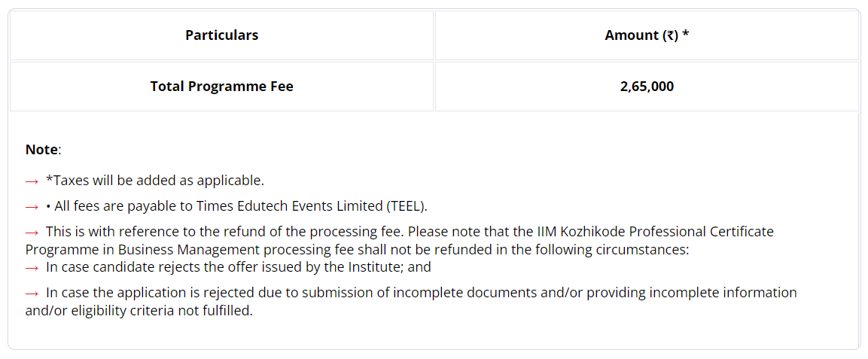
Task: Click the Particulars column header
Action: (x=221, y=35)
